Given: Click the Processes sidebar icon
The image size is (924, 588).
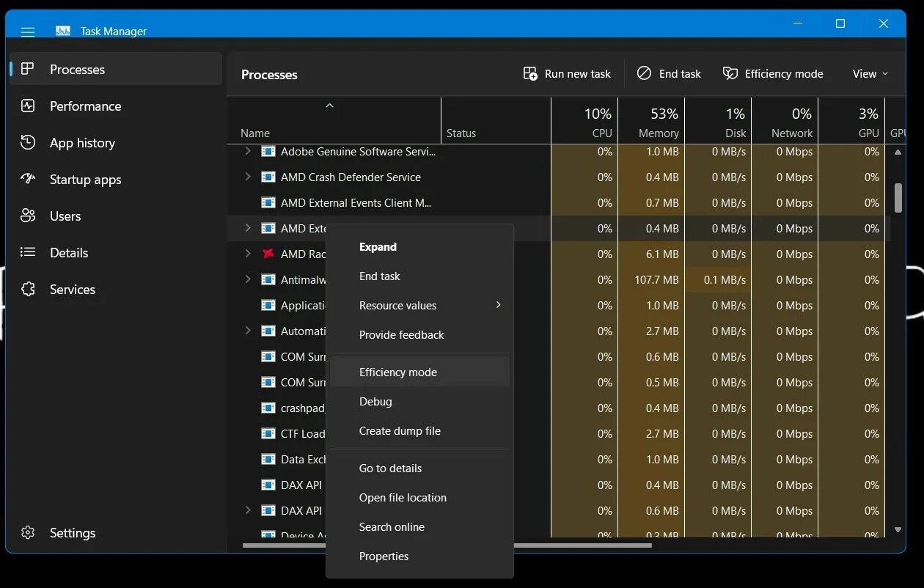Looking at the screenshot, I should pos(28,69).
